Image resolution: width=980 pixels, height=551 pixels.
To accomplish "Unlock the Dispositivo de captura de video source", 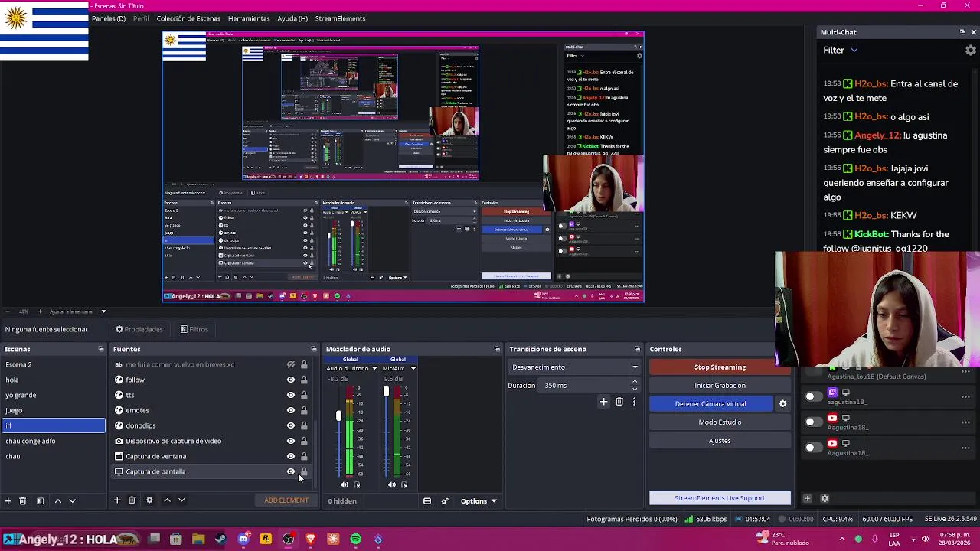I will (x=304, y=441).
